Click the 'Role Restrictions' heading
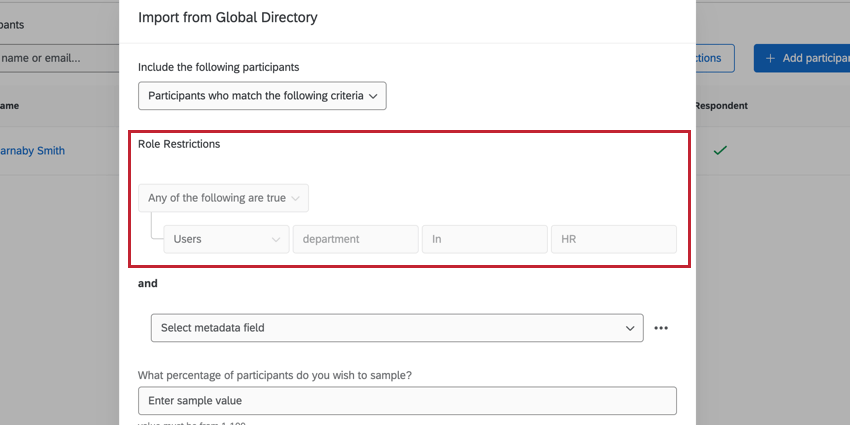This screenshot has width=850, height=425. pos(179,144)
